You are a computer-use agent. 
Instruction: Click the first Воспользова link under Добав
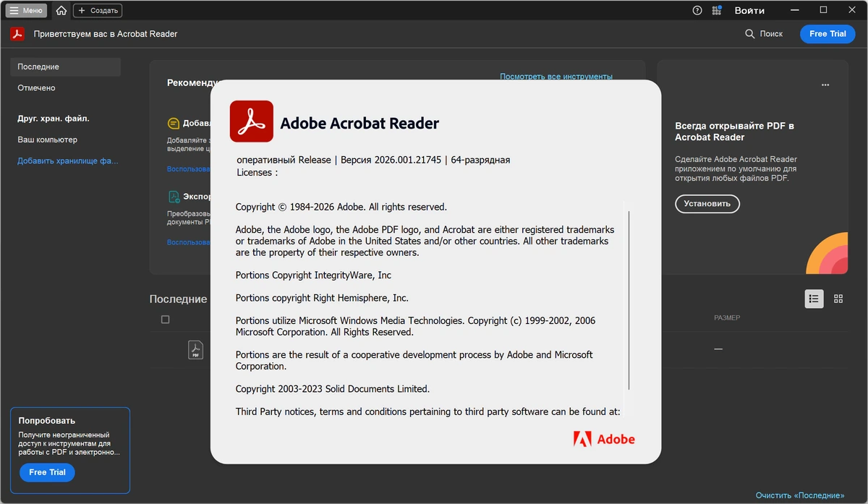(189, 169)
